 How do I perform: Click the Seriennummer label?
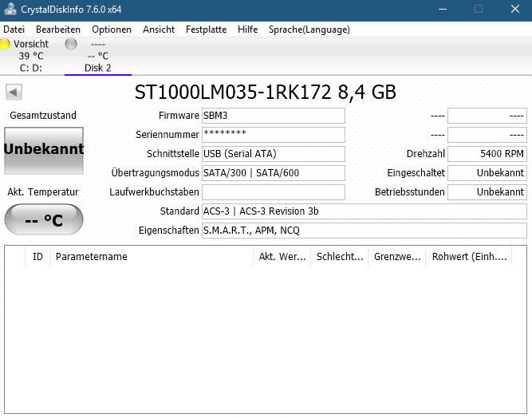pos(167,135)
